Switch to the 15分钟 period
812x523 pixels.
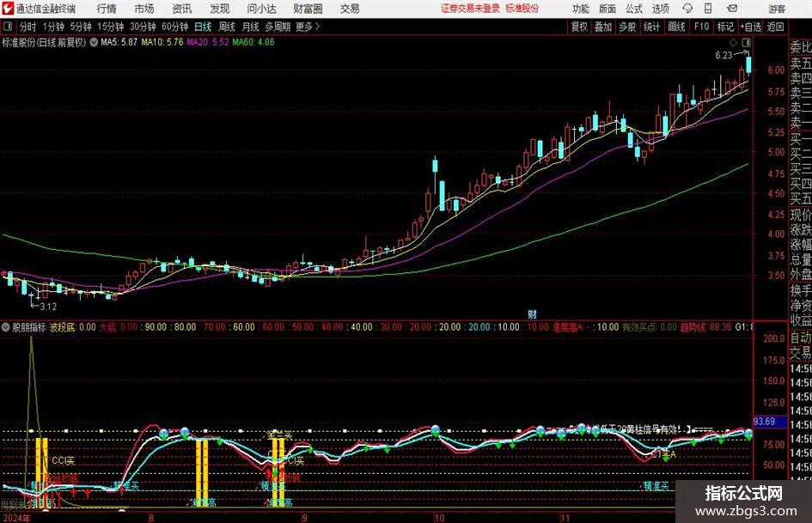(x=110, y=27)
